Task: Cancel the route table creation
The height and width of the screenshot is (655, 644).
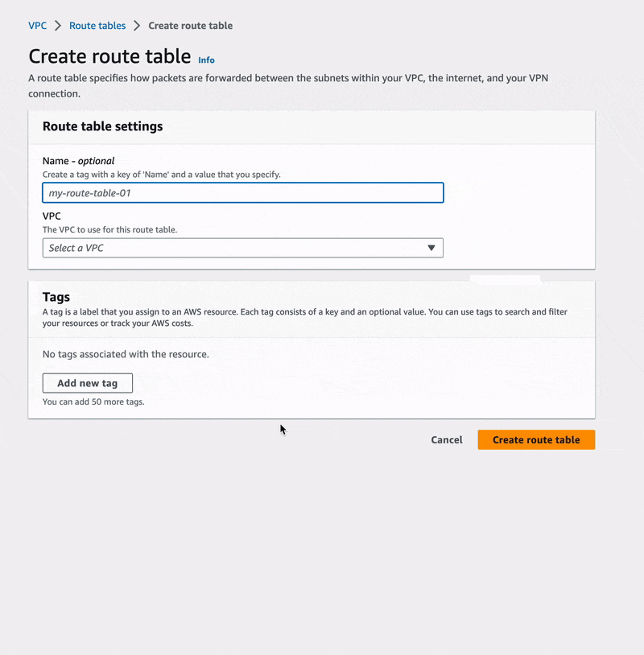Action: click(x=447, y=440)
